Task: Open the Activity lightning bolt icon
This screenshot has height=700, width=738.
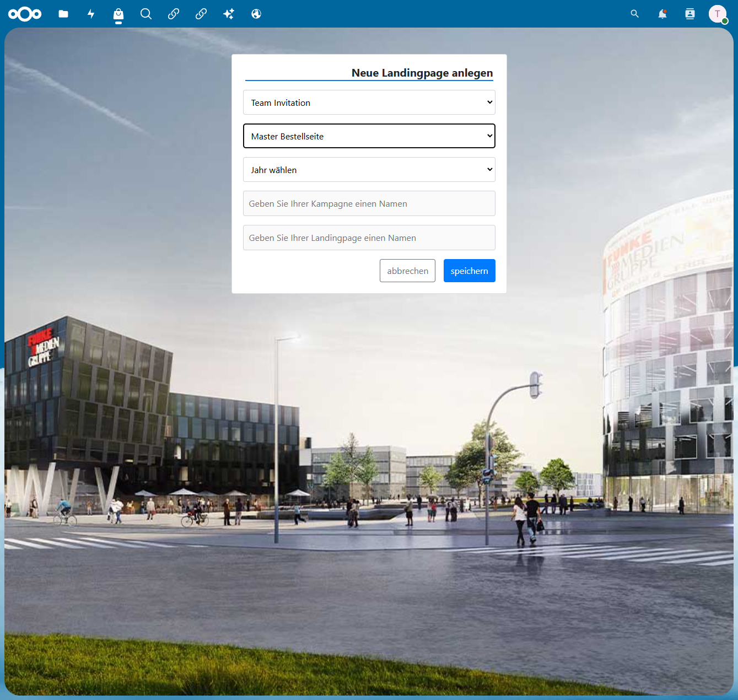Action: click(x=91, y=14)
